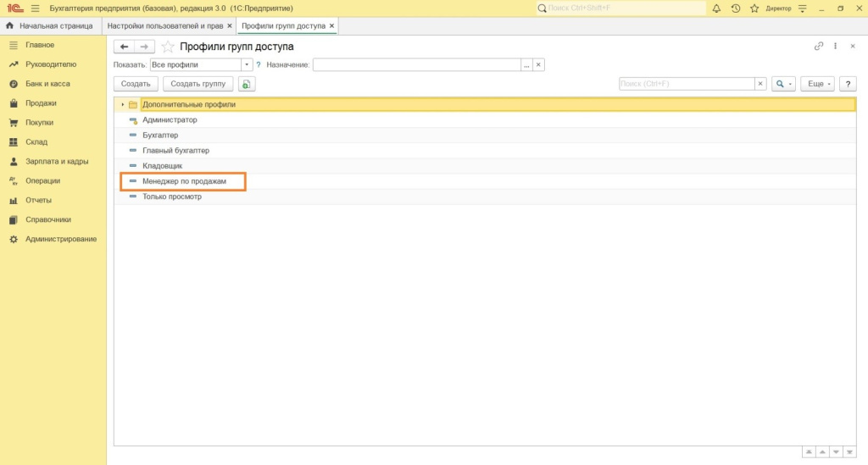
Task: Click the notifications bell icon
Action: [x=717, y=8]
